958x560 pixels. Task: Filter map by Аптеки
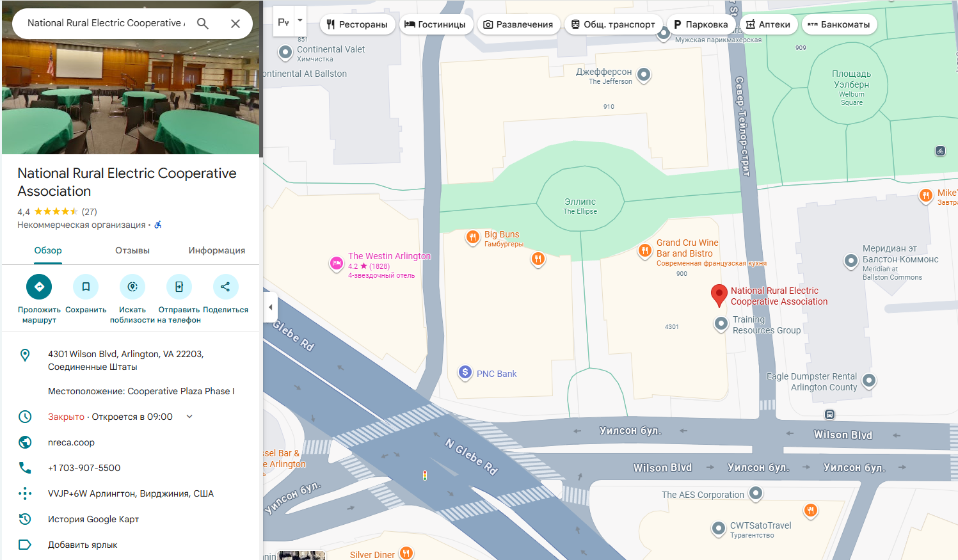769,24
